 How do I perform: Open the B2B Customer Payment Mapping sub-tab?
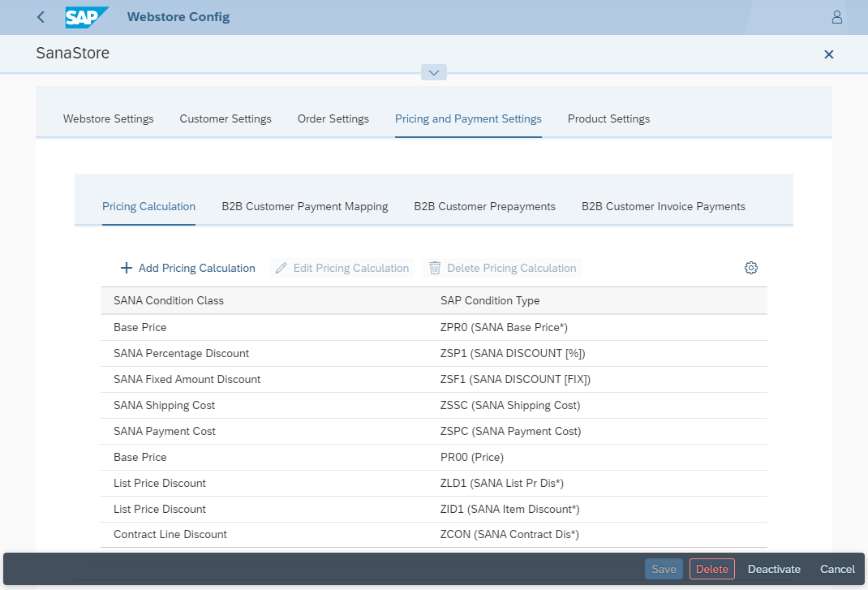(305, 207)
